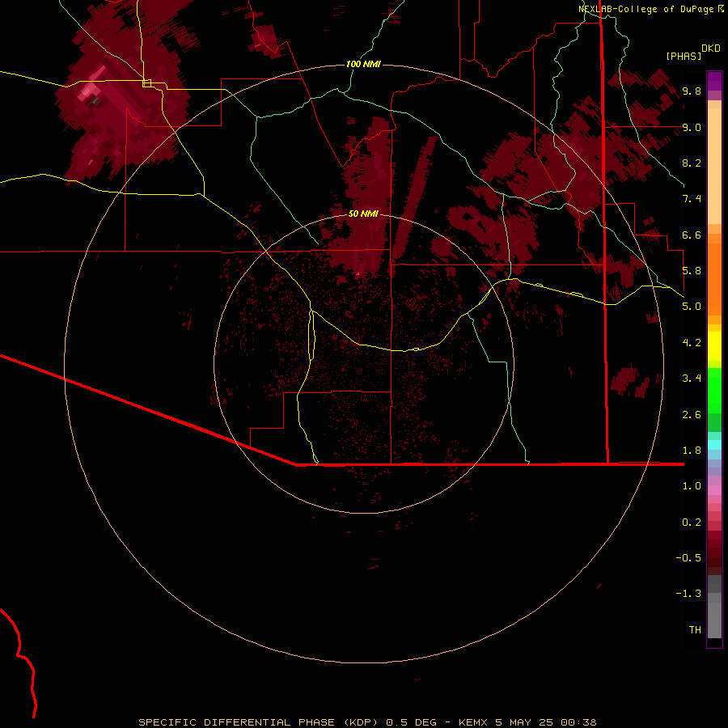Select the 5.0 scale value
Image resolution: width=728 pixels, height=728 pixels.
[x=692, y=307]
